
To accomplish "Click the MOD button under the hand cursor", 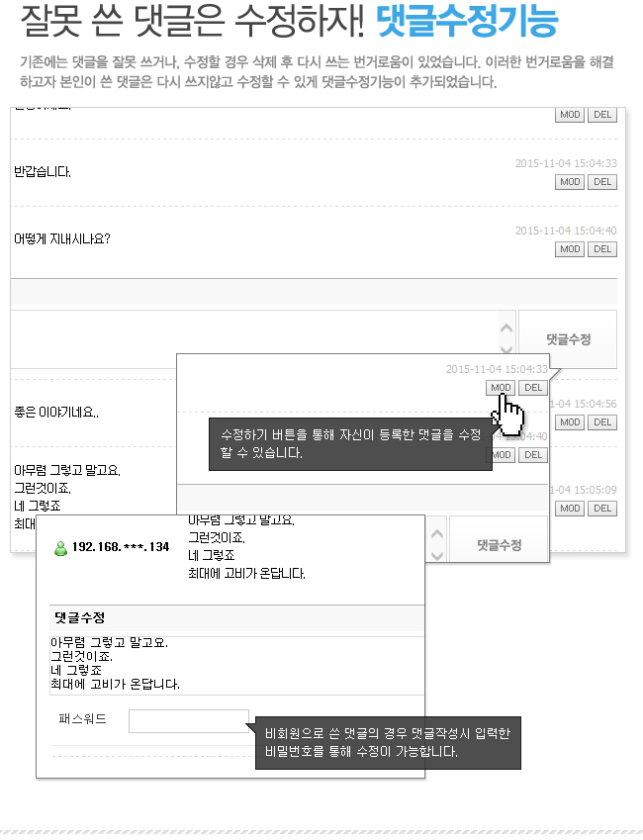I will point(501,387).
